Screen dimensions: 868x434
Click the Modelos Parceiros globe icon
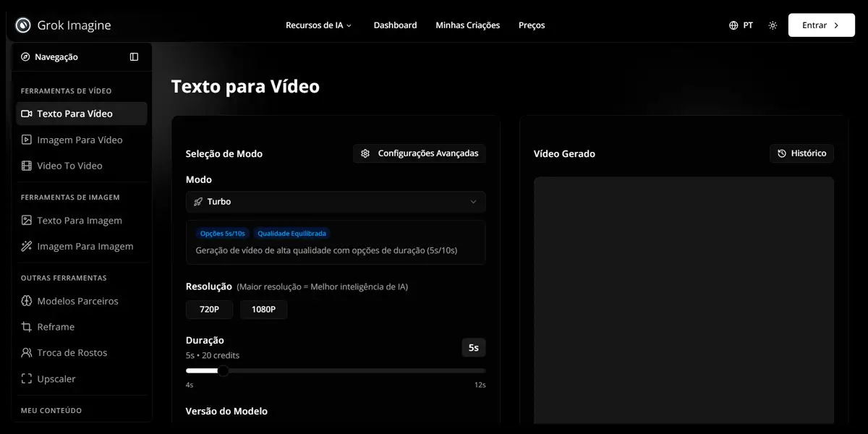[25, 301]
